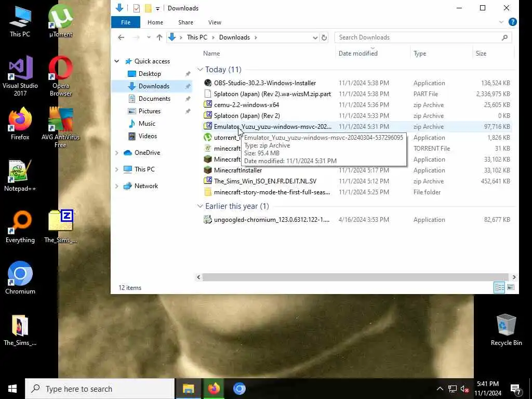Open AVG AntiVirus Free shortcut
Screen dimensions: 532x399
(x=60, y=128)
